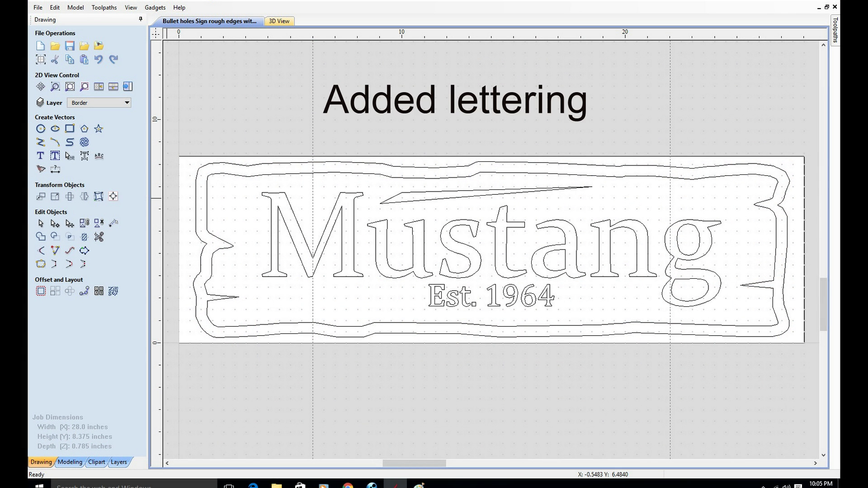
Task: Open the Join Vectors tool
Action: point(41,264)
